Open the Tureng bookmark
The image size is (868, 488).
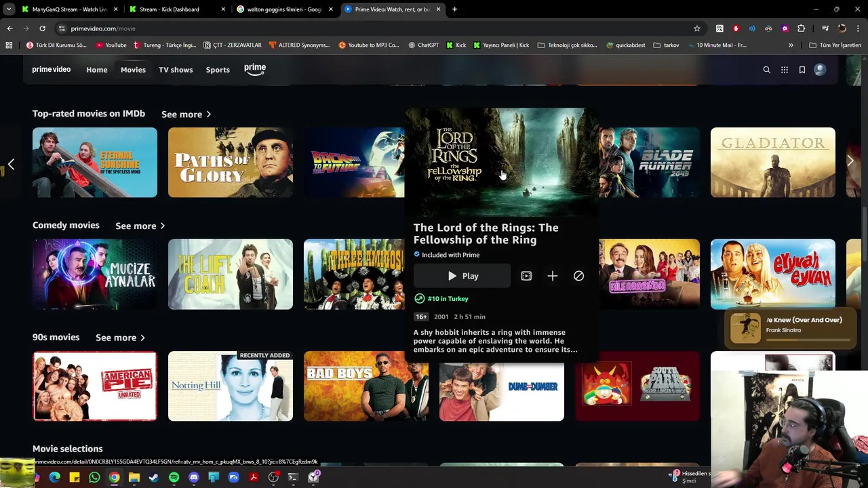(165, 45)
